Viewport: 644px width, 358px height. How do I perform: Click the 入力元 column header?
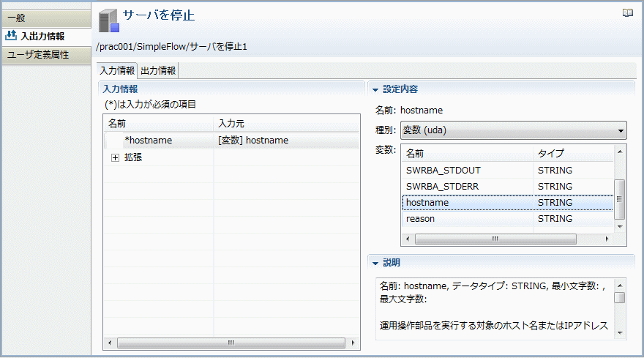click(x=286, y=124)
